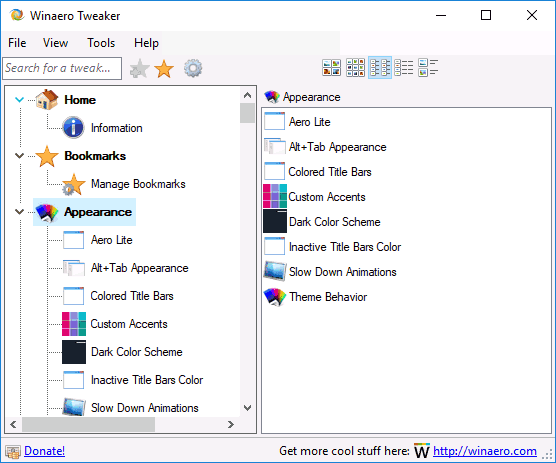Open settings gear icon in toolbar
This screenshot has width=556, height=463.
click(193, 68)
